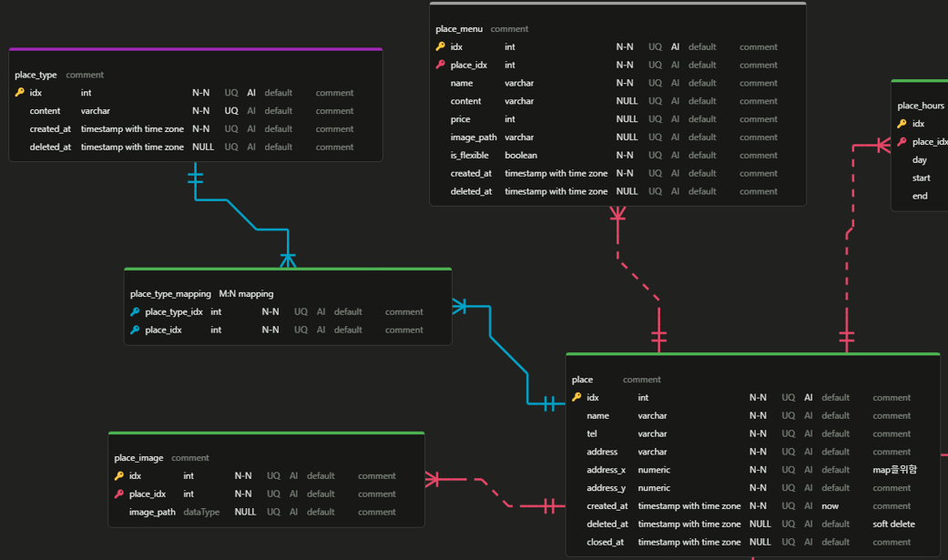Edit the image_path dataType placeholder in place_image
This screenshot has width=948, height=560.
[x=201, y=513]
